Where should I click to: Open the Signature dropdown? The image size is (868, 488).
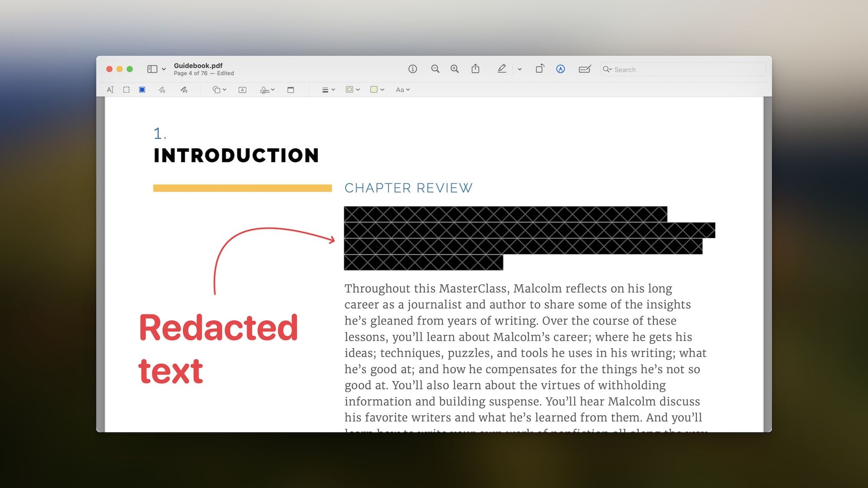click(x=266, y=90)
